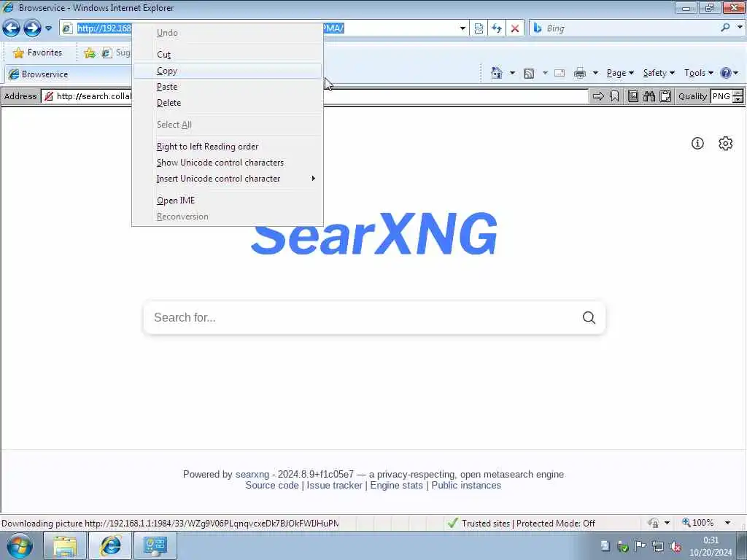Open the Tools menu
Viewport: 747px width, 560px height.
(698, 73)
